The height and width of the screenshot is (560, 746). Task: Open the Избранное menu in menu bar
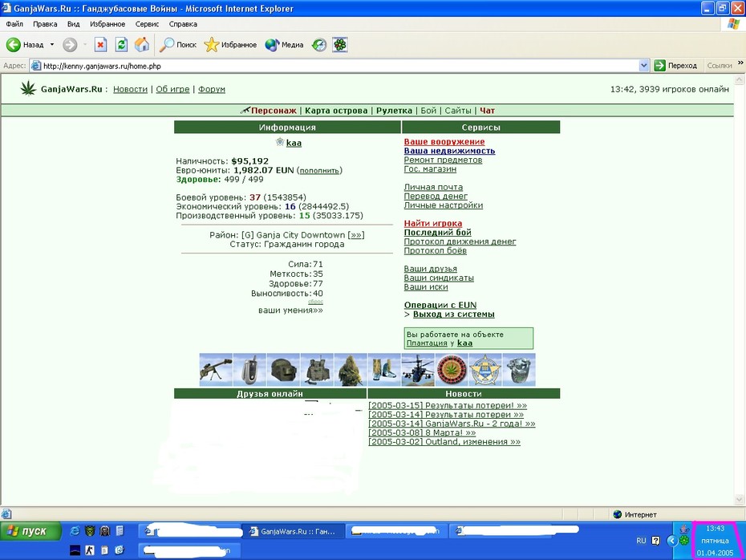pos(107,24)
